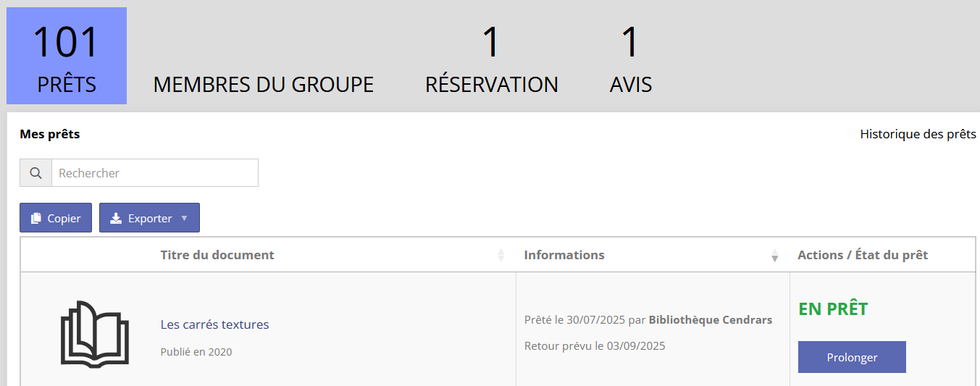Expand the Exporter dropdown arrow
The height and width of the screenshot is (386, 980).
click(184, 218)
